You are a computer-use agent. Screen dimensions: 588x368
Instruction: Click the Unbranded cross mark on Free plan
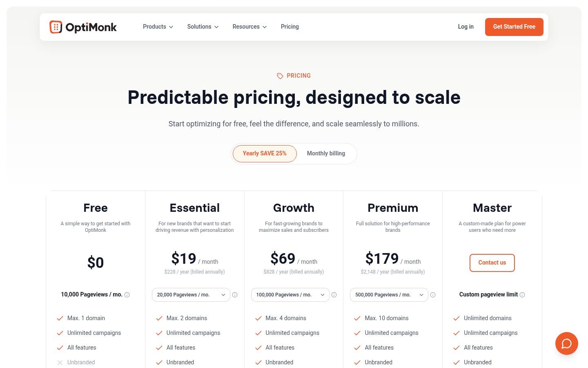[60, 363]
